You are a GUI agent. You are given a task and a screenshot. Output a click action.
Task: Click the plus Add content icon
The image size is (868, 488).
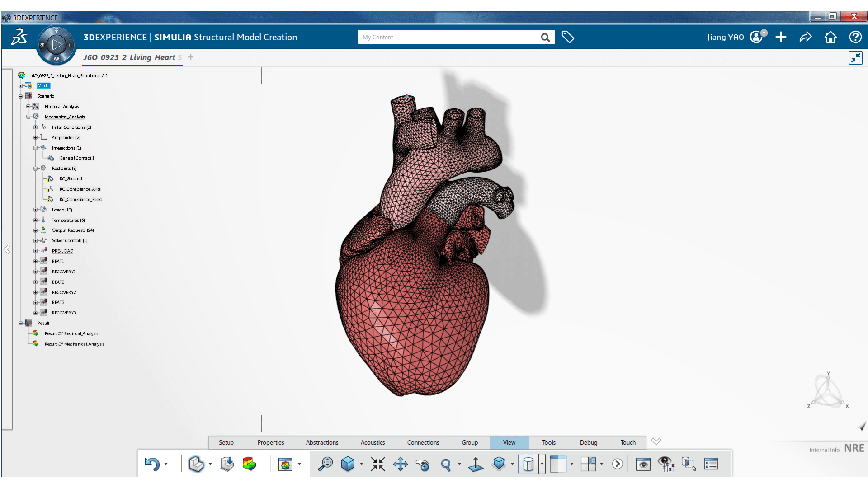pyautogui.click(x=781, y=37)
